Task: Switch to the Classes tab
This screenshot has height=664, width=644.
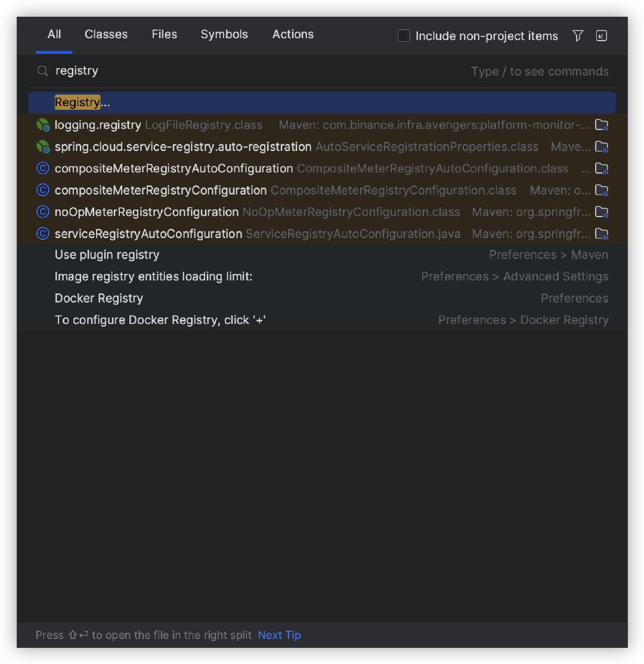Action: coord(106,34)
